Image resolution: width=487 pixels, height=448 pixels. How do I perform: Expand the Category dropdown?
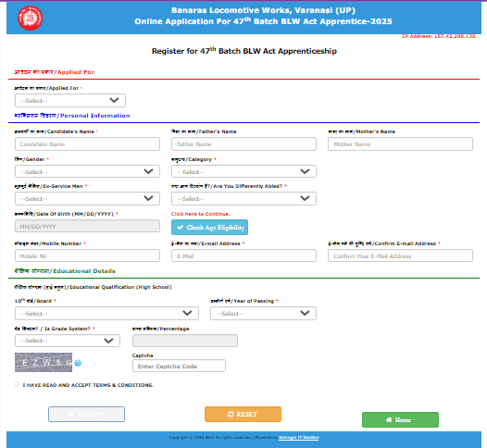coord(243,171)
